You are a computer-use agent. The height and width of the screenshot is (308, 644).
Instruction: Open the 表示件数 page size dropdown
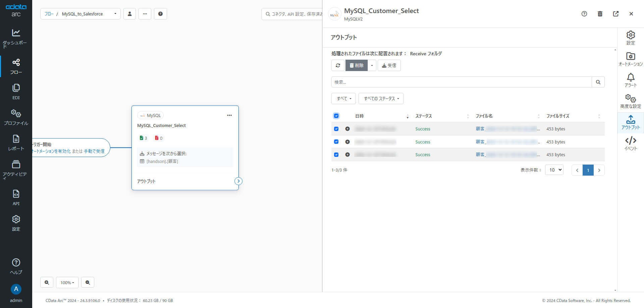click(x=554, y=170)
